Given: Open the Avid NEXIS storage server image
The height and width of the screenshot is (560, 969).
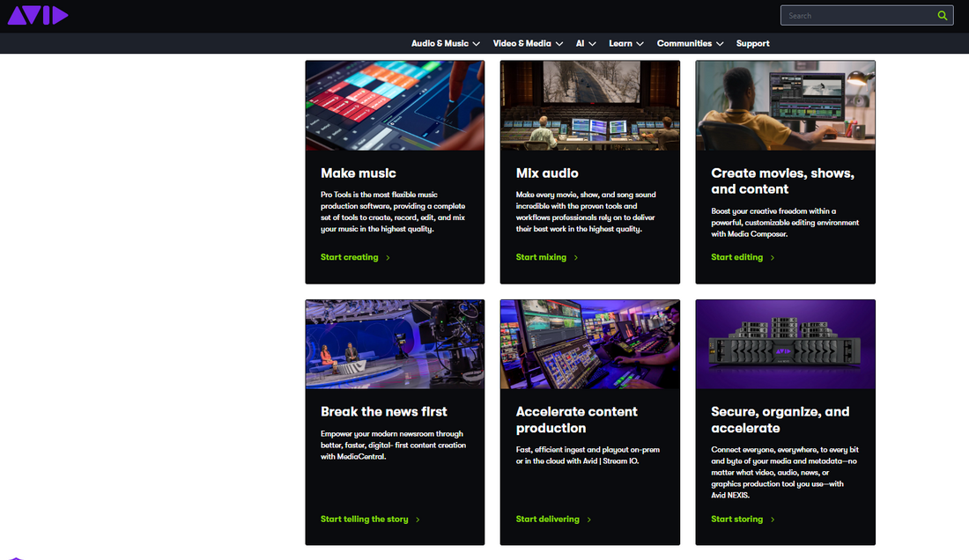Looking at the screenshot, I should click(x=785, y=344).
